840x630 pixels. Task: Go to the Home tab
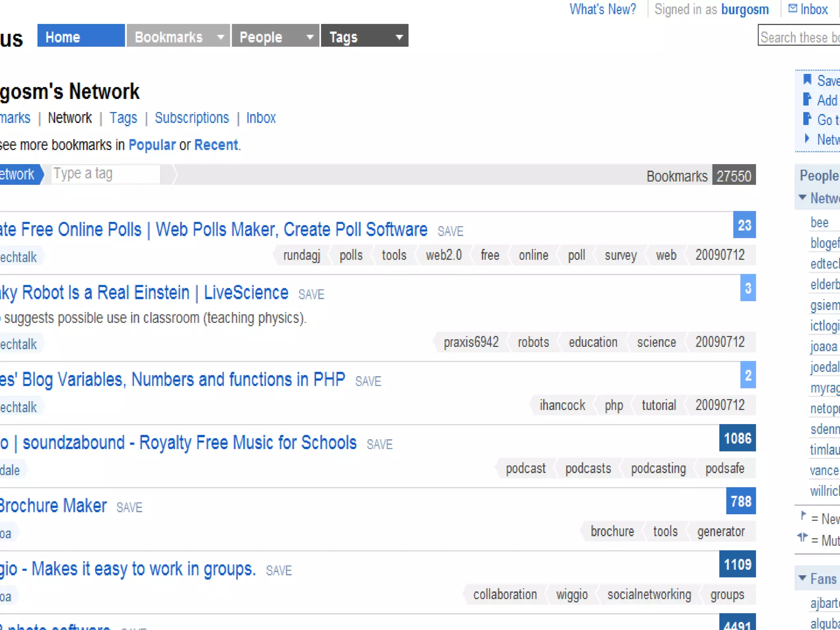(x=81, y=36)
